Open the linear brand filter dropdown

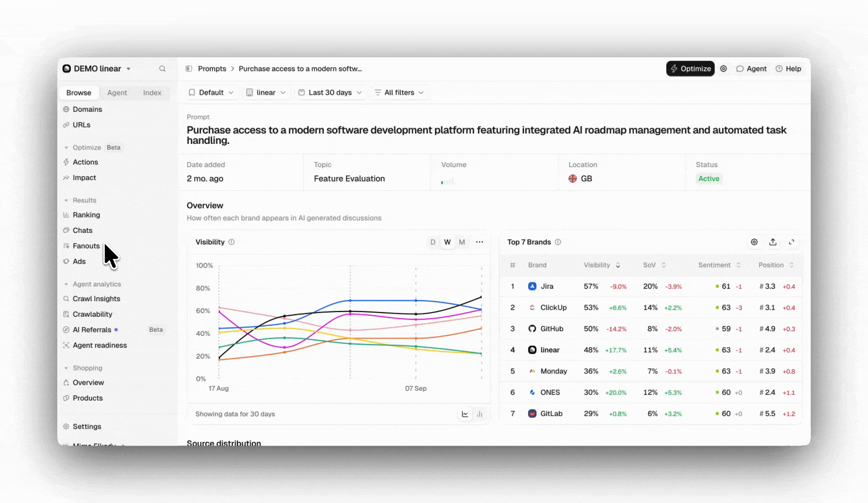(x=265, y=92)
